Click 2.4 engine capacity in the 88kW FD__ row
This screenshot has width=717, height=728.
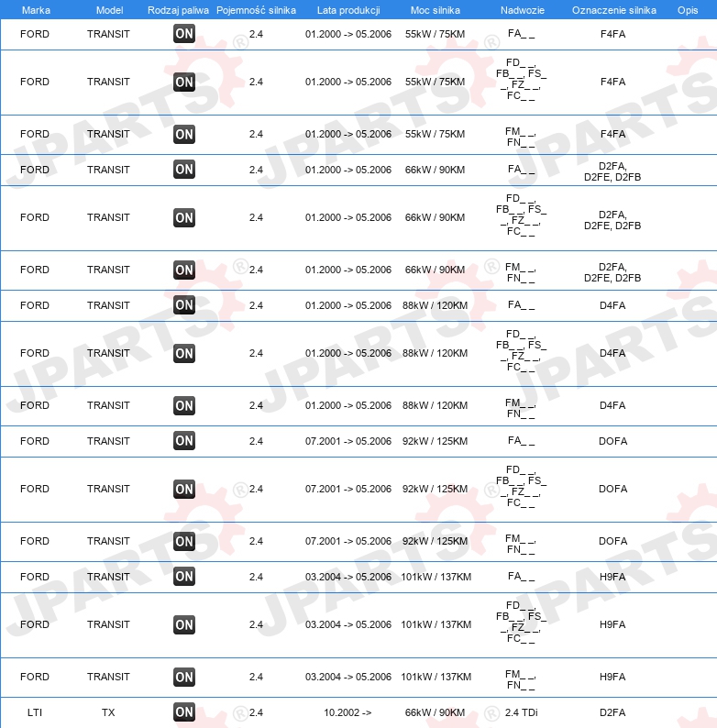point(256,353)
